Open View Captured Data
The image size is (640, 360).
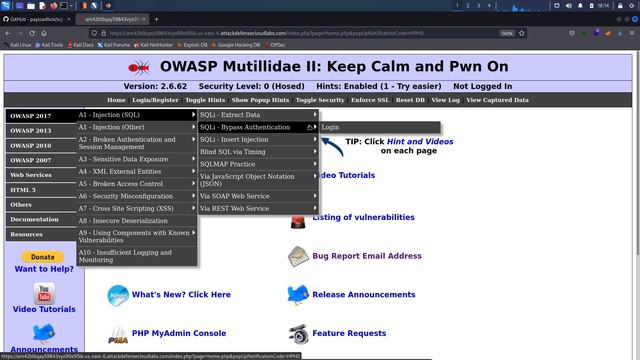pyautogui.click(x=497, y=100)
